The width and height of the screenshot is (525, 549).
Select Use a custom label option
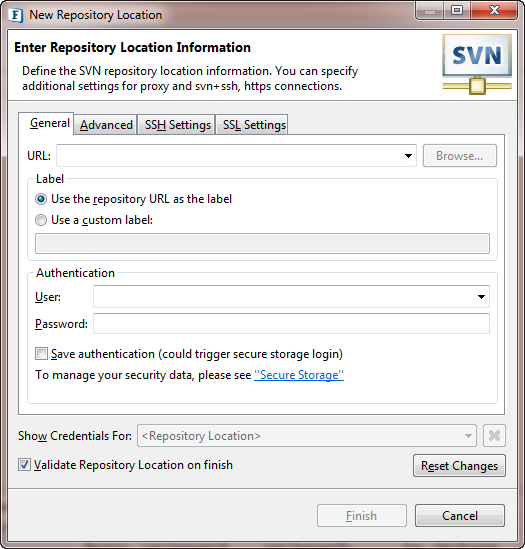click(x=41, y=220)
